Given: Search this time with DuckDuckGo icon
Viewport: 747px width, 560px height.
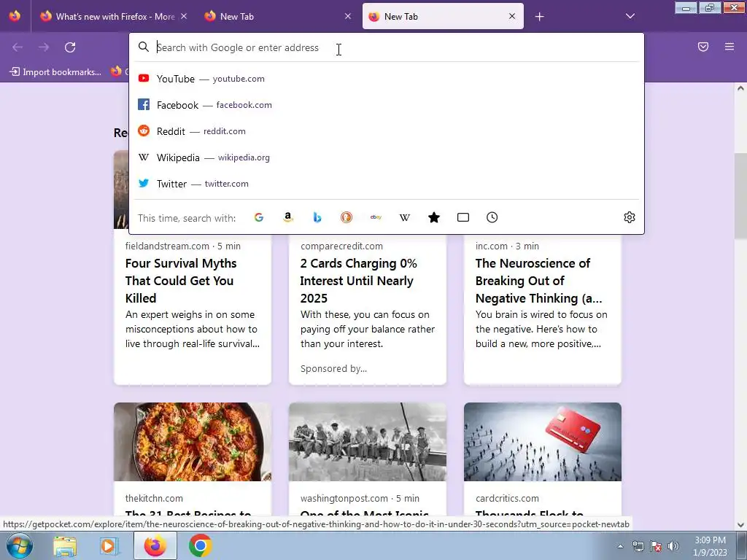Looking at the screenshot, I should [x=347, y=217].
